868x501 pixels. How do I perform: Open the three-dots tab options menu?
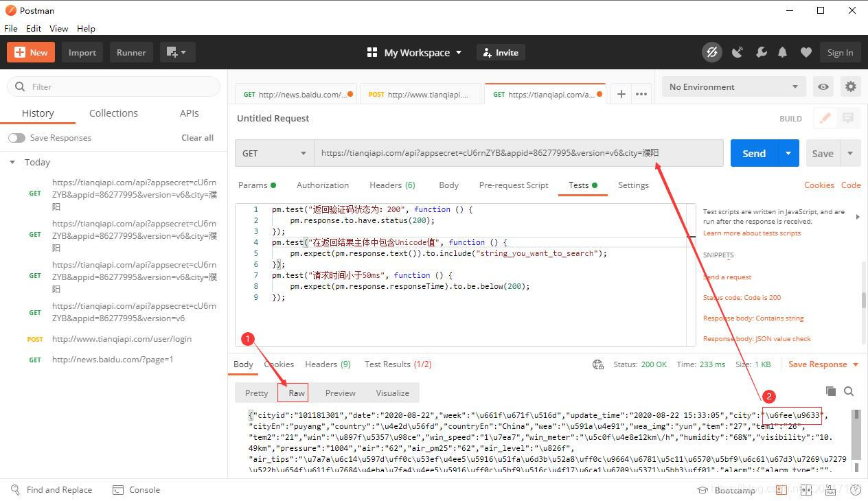pyautogui.click(x=641, y=94)
